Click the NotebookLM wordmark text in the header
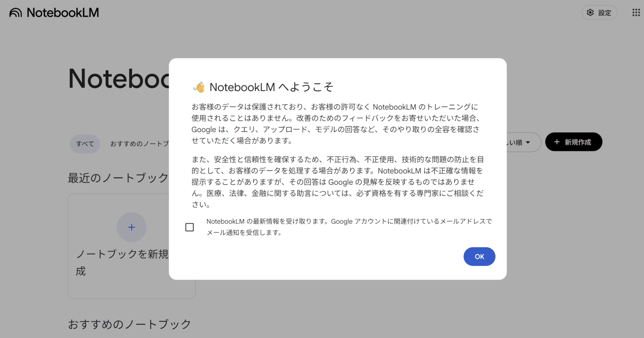Image resolution: width=644 pixels, height=338 pixels. (63, 13)
